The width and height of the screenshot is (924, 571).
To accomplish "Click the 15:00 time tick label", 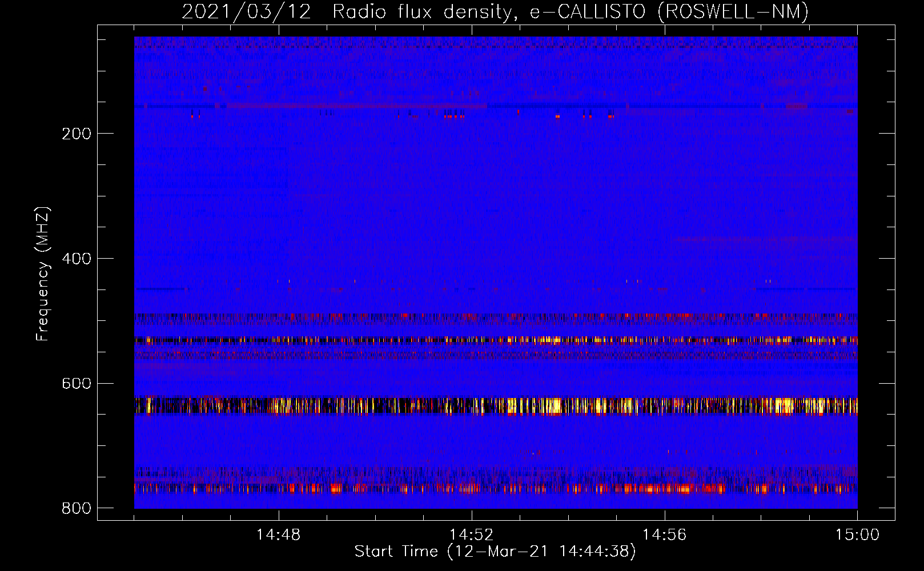I will [x=858, y=535].
